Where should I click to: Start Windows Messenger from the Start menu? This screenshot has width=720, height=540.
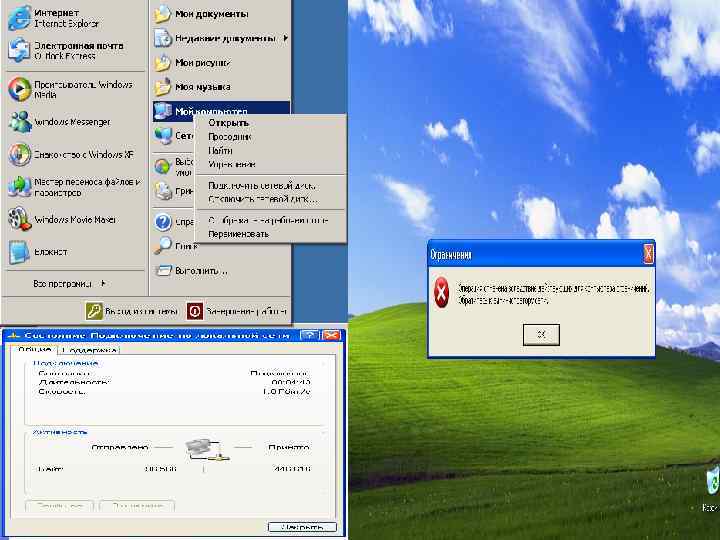point(19,122)
